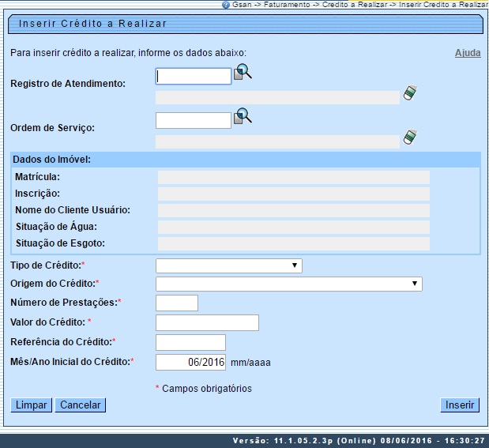
Task: Click the version text in the status bar
Action: [359, 441]
